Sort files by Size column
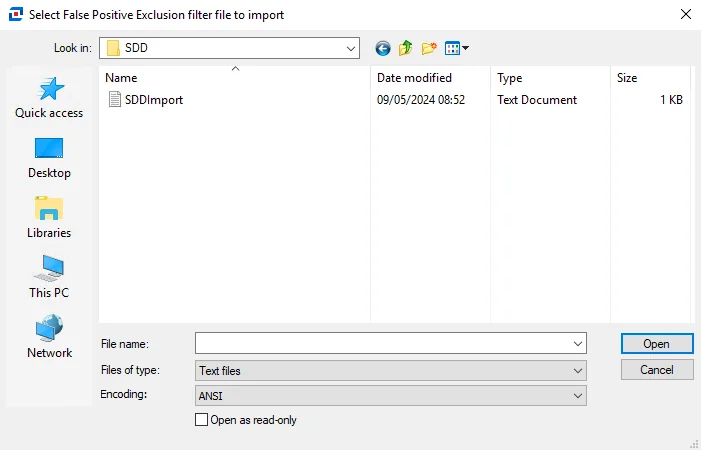Viewport: 701px width, 450px height. click(x=650, y=78)
